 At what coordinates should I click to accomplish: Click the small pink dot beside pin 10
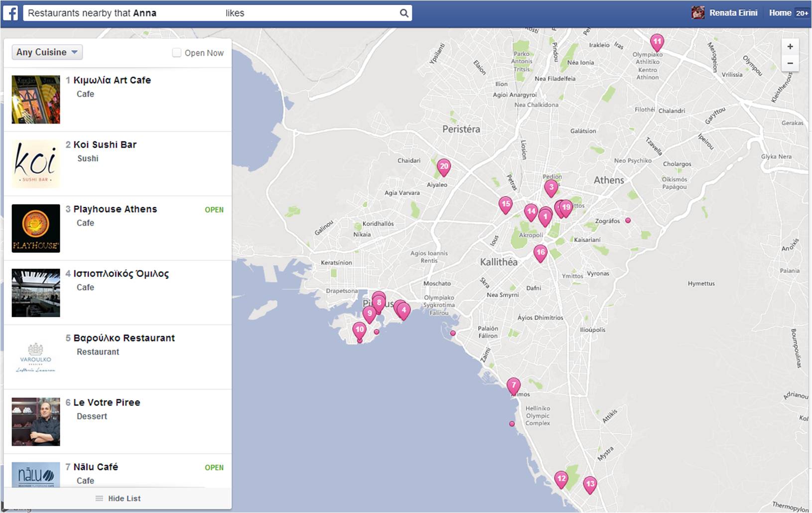(377, 332)
